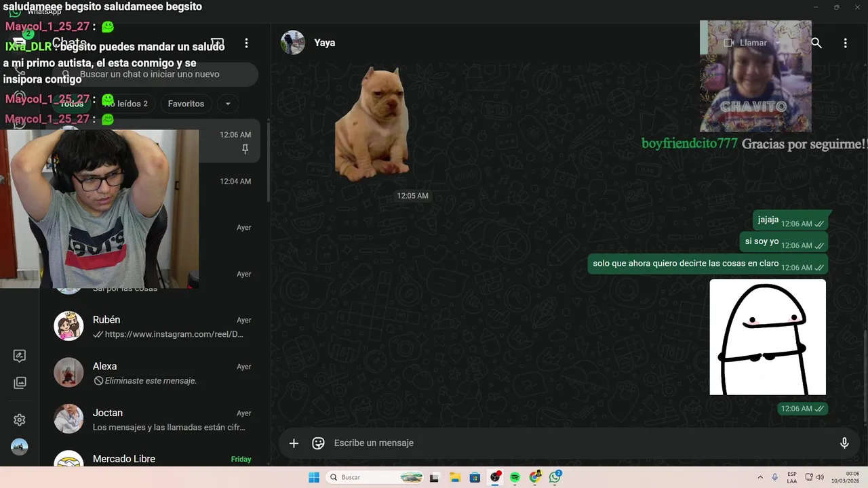
Task: Open the dog sticker from Yaya
Action: (373, 124)
